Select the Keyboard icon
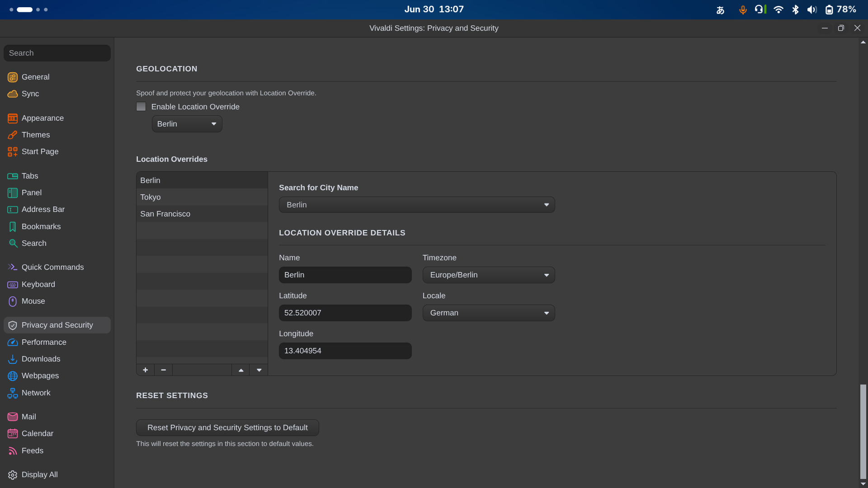Viewport: 868px width, 488px height. point(13,285)
